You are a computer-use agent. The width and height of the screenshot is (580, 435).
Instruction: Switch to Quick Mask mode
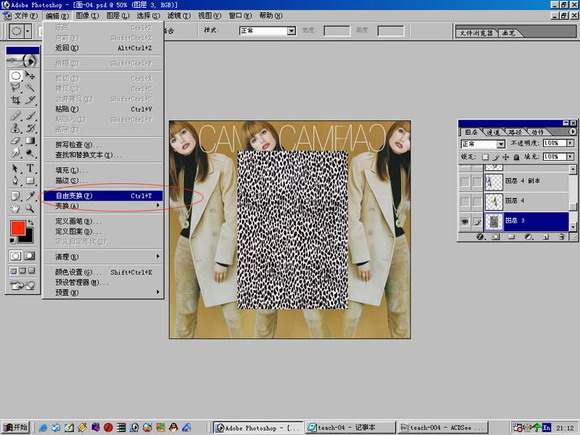[30, 256]
